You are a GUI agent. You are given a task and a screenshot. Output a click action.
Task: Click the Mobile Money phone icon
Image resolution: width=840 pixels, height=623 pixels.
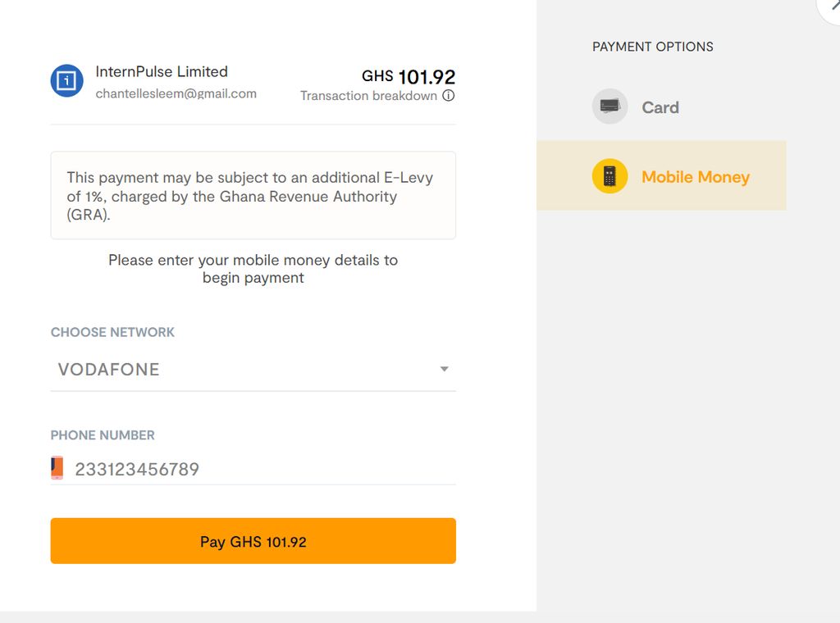pyautogui.click(x=609, y=176)
